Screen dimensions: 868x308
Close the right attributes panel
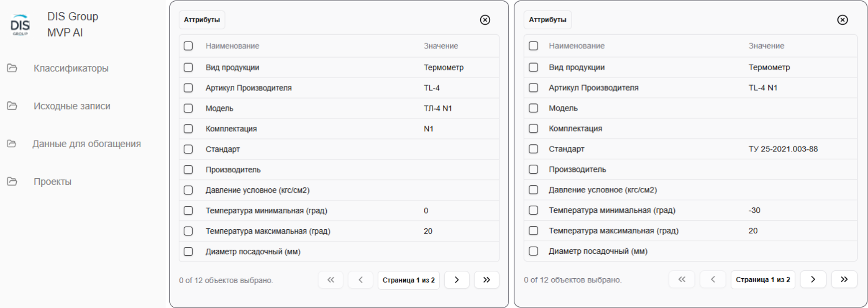click(842, 20)
